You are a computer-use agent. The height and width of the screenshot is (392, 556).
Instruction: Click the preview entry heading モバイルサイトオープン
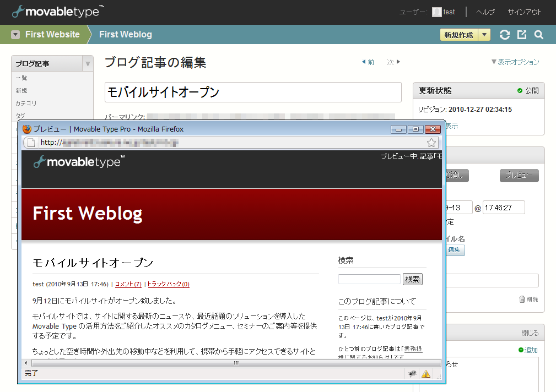click(x=93, y=263)
